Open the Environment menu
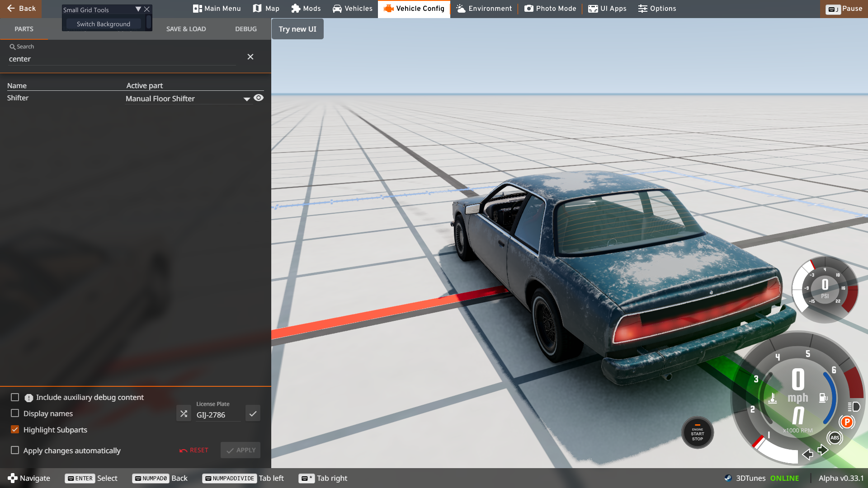This screenshot has width=868, height=488. 484,9
